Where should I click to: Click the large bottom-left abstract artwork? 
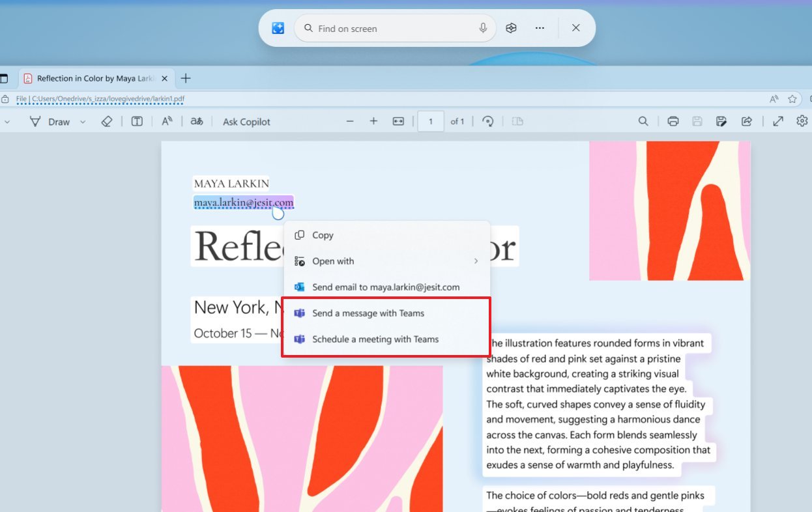(302, 438)
